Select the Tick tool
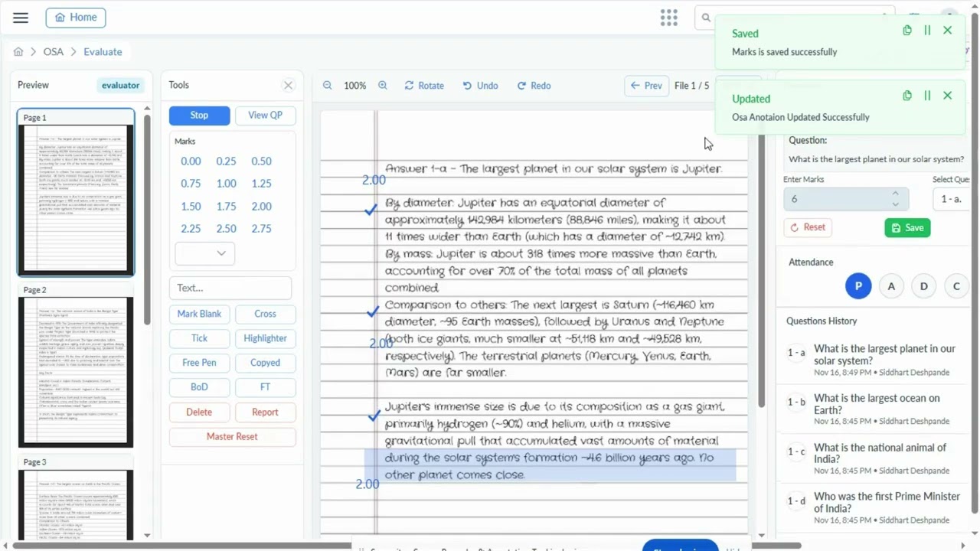 point(199,338)
